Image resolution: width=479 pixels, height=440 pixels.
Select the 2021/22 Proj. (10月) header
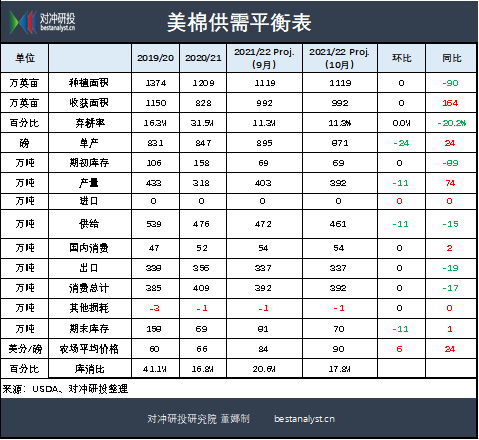pyautogui.click(x=340, y=58)
